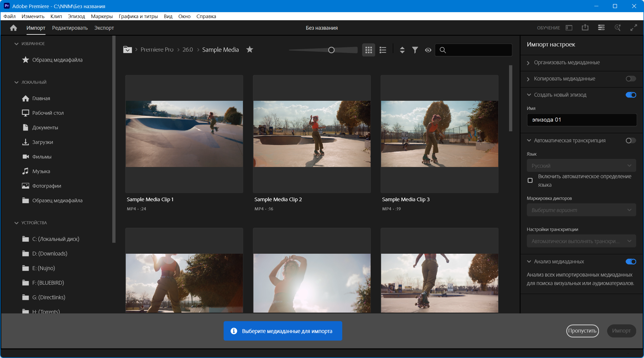Click the thumbnail size slider handle
The image size is (644, 358).
click(331, 50)
